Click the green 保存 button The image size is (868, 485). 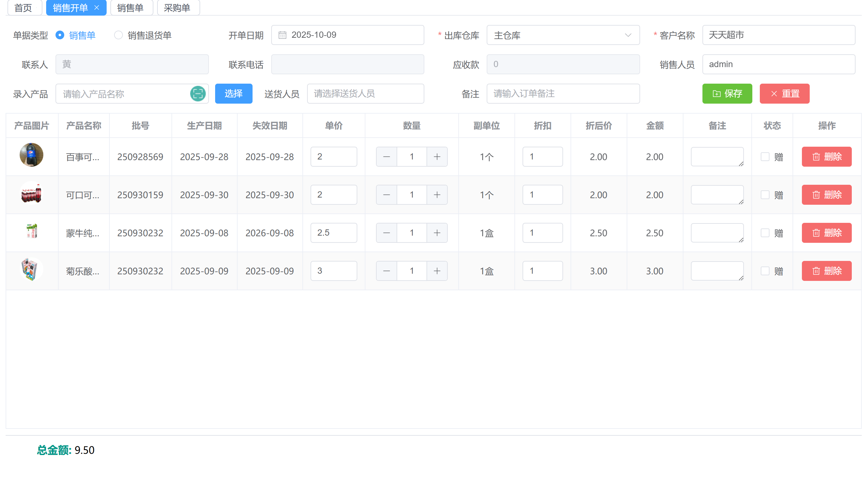pyautogui.click(x=727, y=94)
